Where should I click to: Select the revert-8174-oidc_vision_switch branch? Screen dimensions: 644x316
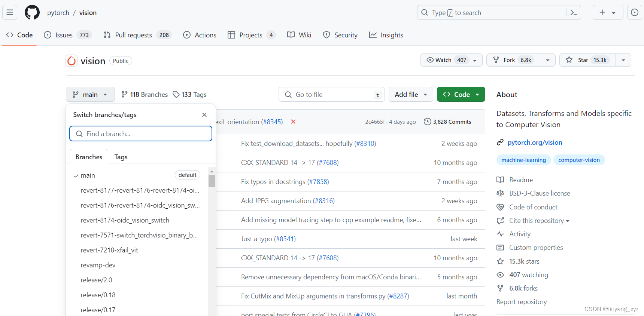click(x=125, y=220)
